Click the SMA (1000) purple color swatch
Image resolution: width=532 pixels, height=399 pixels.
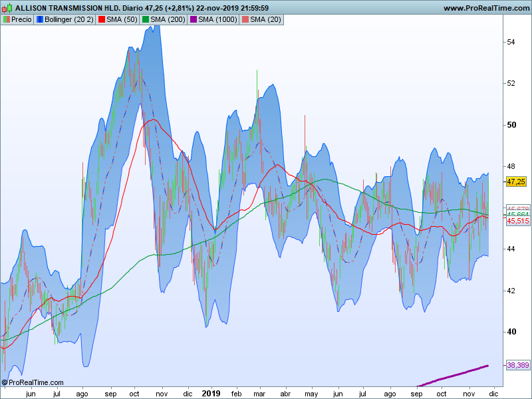pos(194,20)
